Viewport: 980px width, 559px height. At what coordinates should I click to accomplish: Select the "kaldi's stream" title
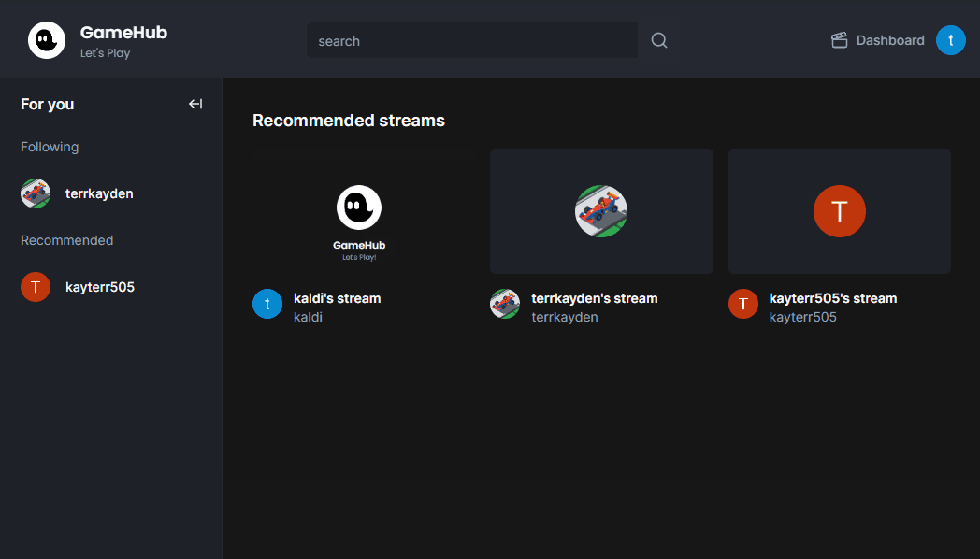click(337, 298)
